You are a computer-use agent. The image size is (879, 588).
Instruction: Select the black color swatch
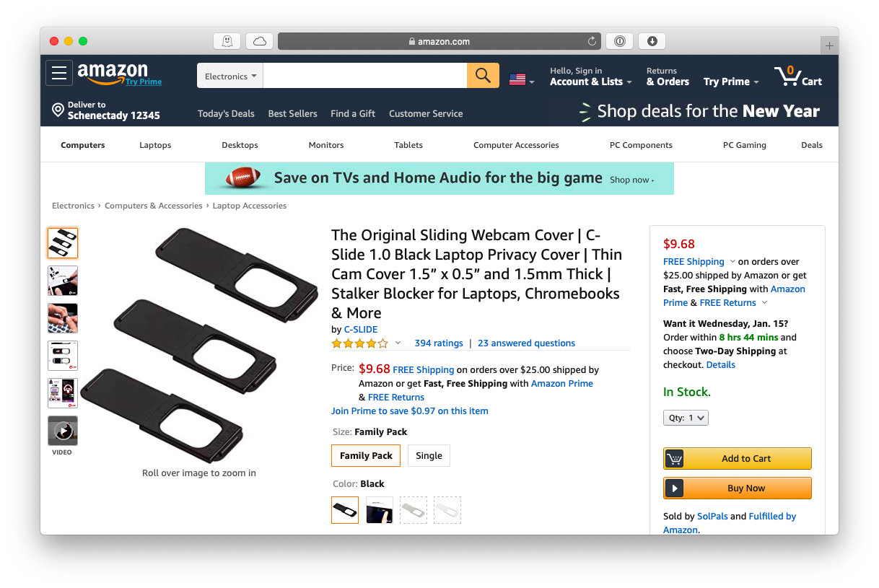pyautogui.click(x=344, y=510)
